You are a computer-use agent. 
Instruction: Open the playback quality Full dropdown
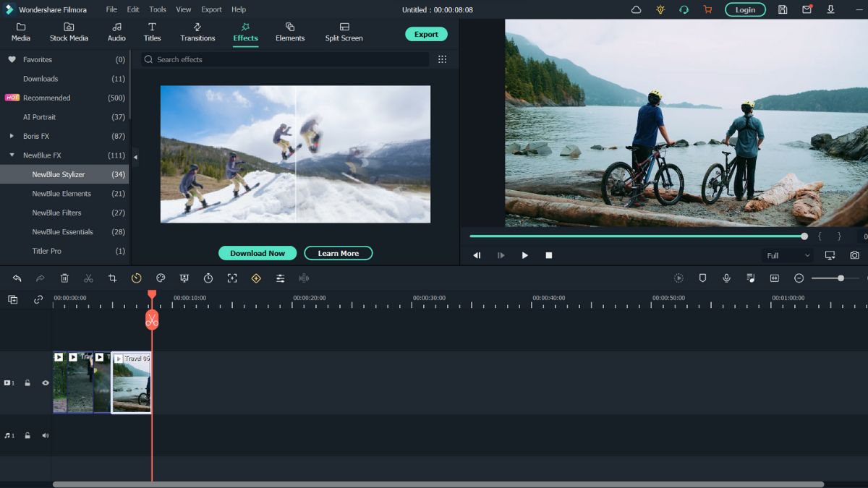tap(787, 255)
